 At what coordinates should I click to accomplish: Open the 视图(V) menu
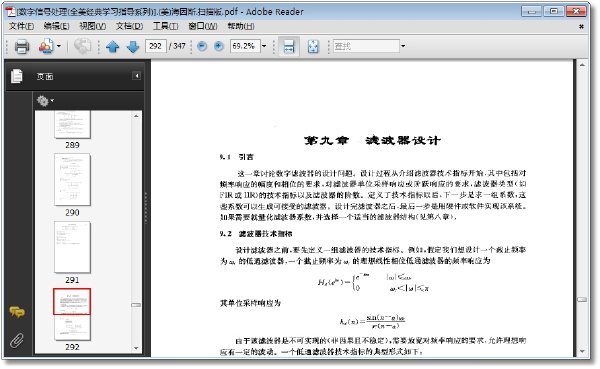pyautogui.click(x=92, y=26)
